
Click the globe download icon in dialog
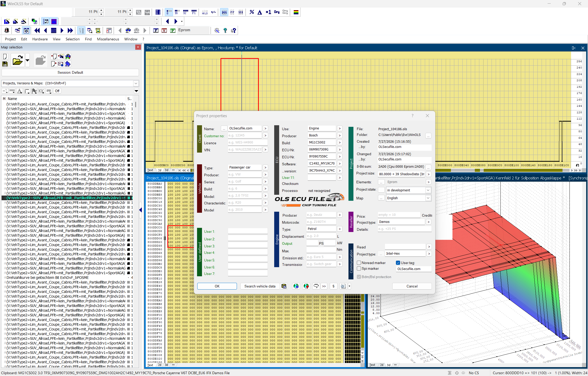click(x=296, y=286)
